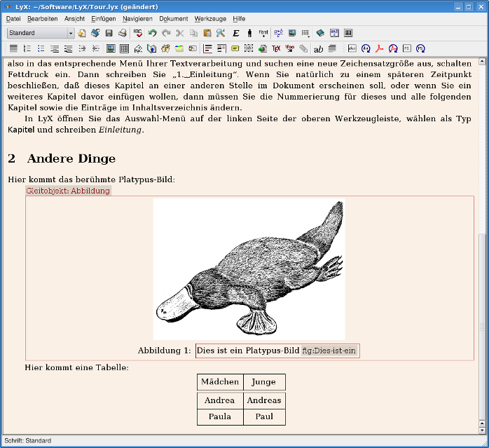
Task: Click the 'Paula' table cell
Action: pyautogui.click(x=220, y=416)
